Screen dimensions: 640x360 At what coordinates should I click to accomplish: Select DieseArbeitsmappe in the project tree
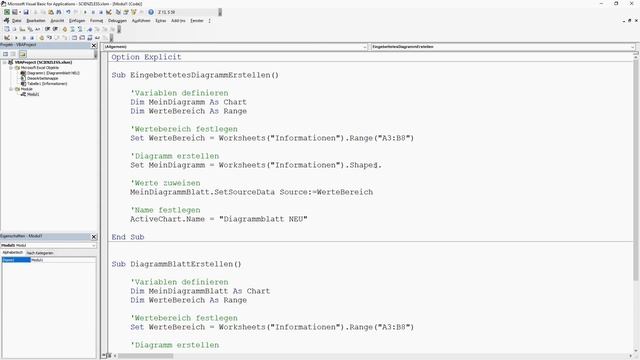42,78
